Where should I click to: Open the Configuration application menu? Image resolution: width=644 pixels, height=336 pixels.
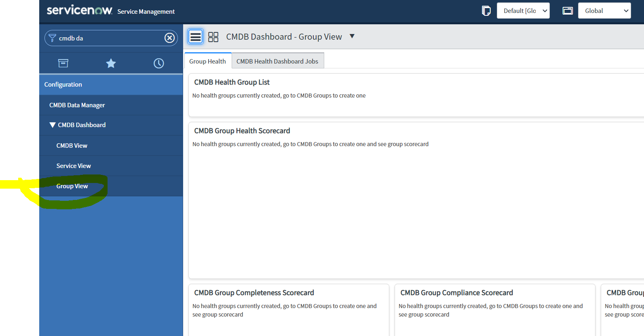coord(111,85)
